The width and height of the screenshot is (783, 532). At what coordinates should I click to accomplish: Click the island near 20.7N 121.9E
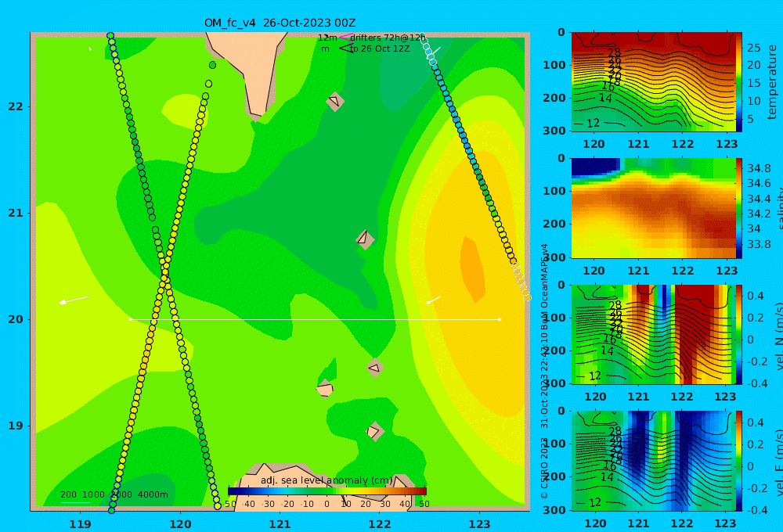pyautogui.click(x=365, y=239)
